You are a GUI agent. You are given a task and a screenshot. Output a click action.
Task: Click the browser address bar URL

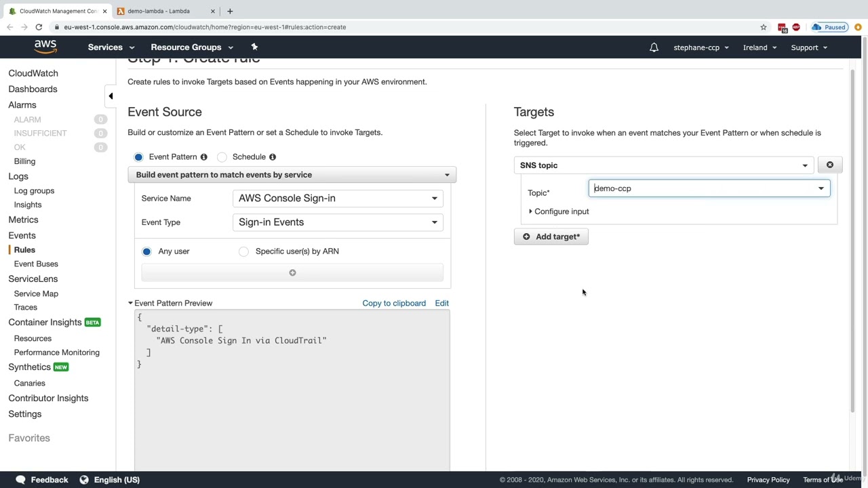[205, 27]
